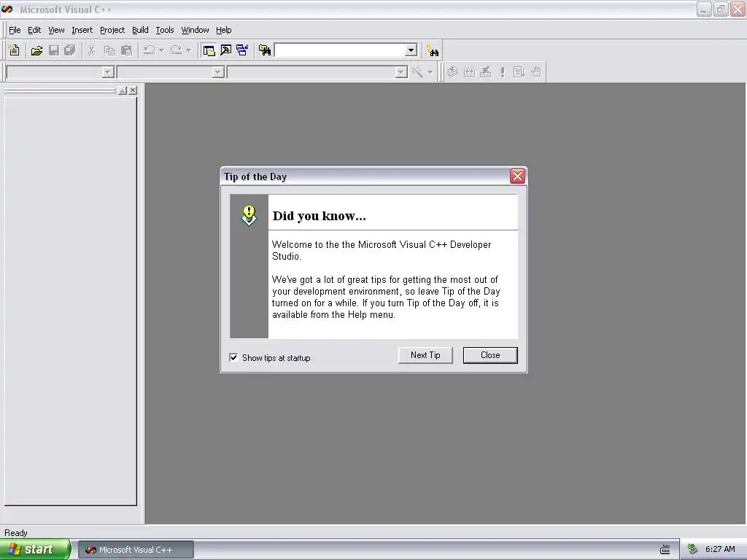Open the Window menu
747x560 pixels.
pos(195,30)
